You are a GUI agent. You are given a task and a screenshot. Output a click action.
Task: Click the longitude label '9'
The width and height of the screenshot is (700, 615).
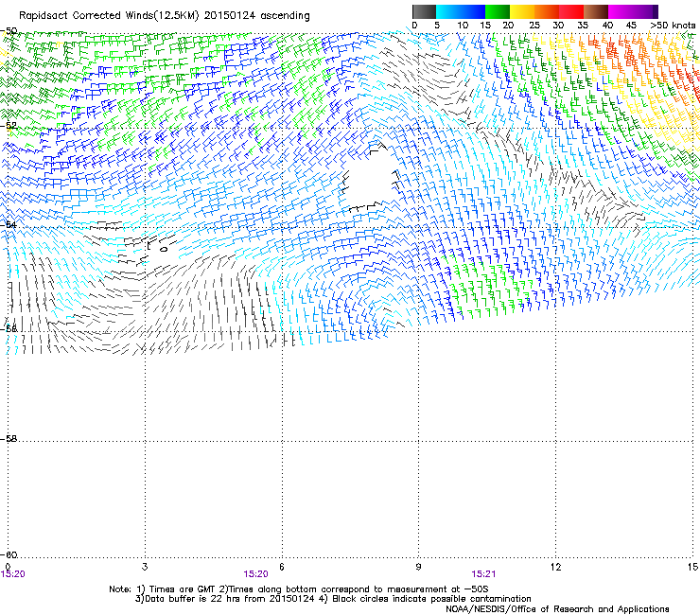418,567
